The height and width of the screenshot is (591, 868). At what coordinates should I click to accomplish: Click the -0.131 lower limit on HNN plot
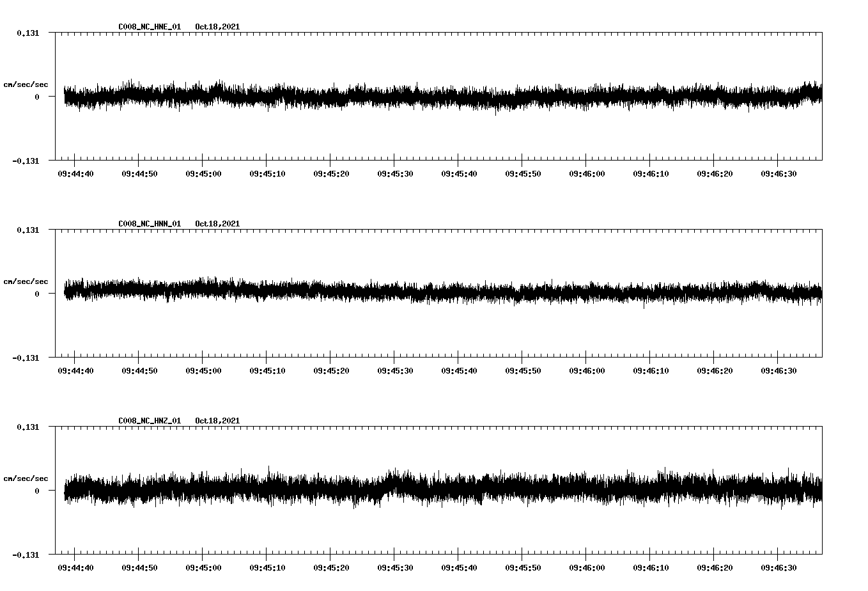tap(26, 358)
